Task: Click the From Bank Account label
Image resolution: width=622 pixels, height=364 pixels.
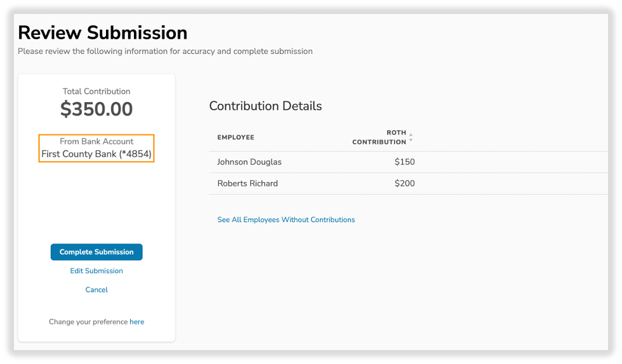Action: click(96, 141)
